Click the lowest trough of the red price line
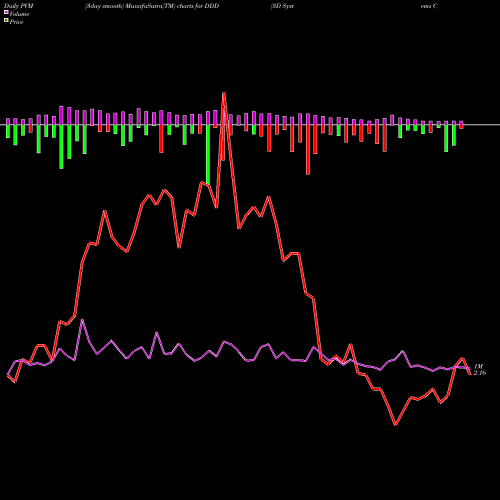500x500 pixels. click(395, 425)
